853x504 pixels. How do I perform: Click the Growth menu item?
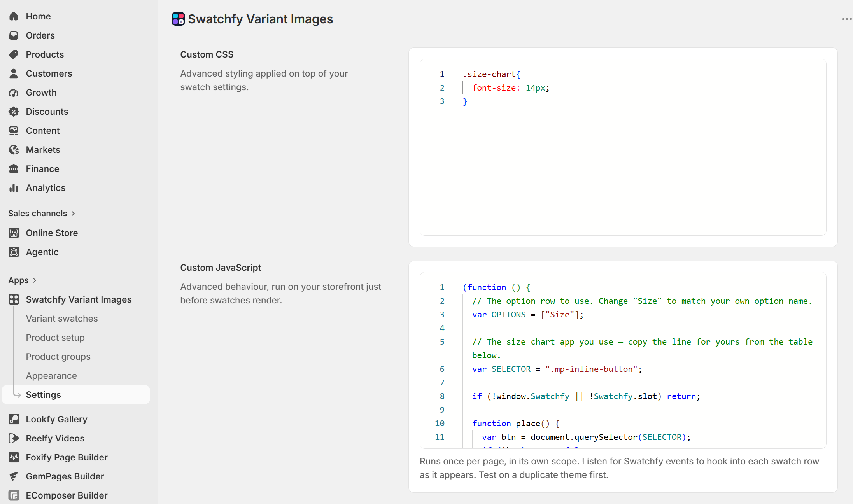pyautogui.click(x=41, y=93)
